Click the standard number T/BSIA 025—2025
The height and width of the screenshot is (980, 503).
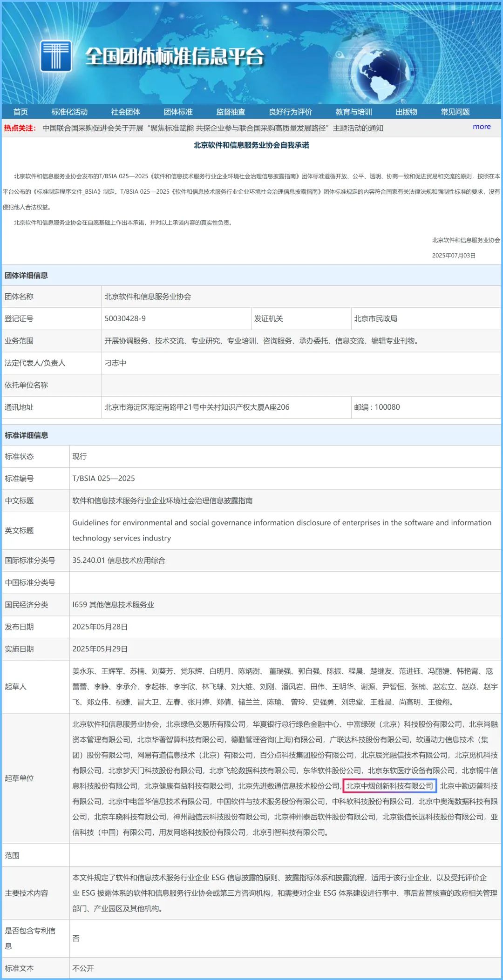click(x=103, y=478)
